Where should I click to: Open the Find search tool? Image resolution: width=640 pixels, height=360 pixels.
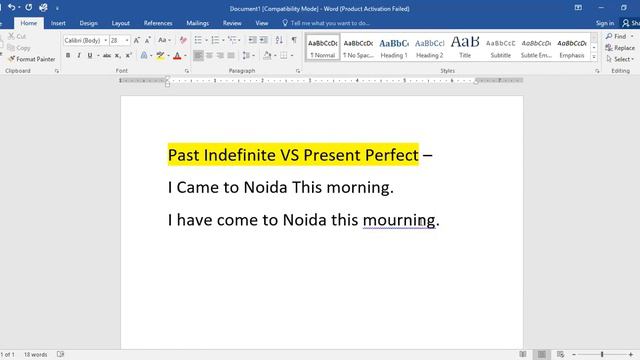click(x=616, y=36)
